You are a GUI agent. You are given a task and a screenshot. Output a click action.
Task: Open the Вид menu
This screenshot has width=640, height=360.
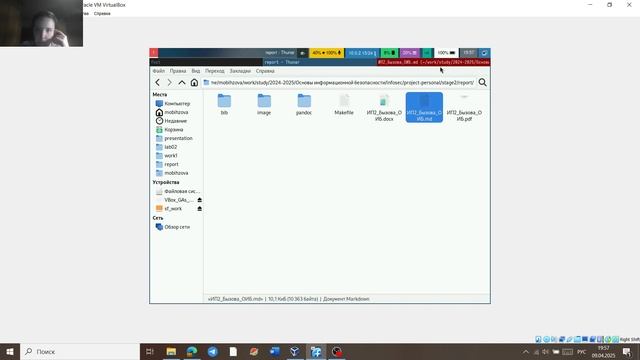pyautogui.click(x=196, y=71)
